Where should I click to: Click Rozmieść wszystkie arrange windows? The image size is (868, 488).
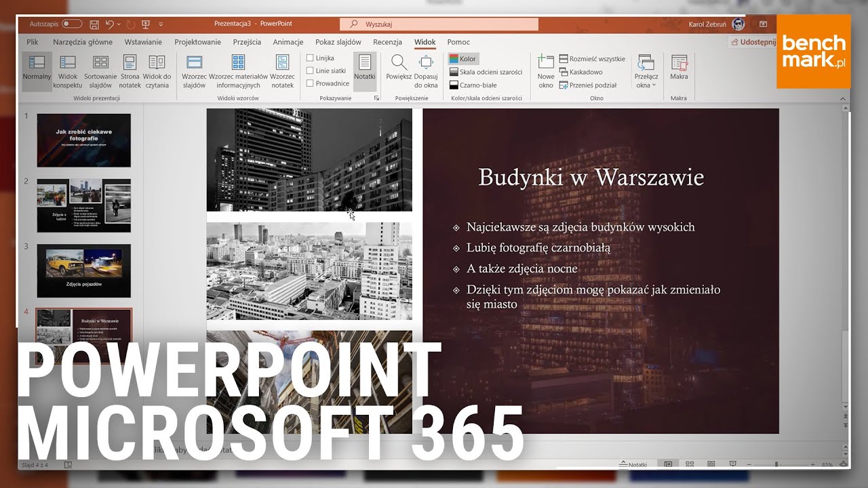592,59
